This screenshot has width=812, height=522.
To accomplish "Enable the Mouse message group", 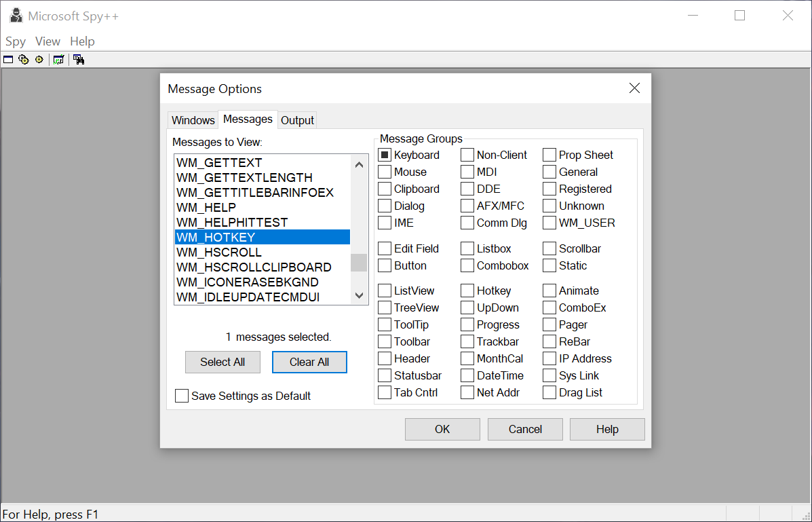I will point(385,172).
